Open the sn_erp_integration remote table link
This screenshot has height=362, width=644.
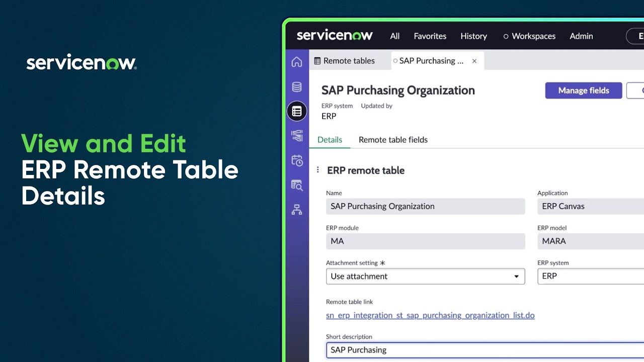tap(430, 315)
